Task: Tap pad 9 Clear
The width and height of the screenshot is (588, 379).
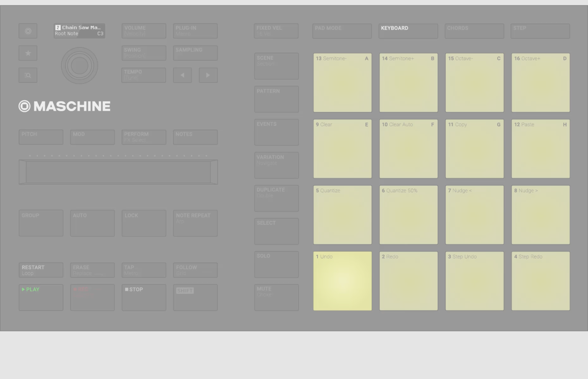Action: [342, 149]
